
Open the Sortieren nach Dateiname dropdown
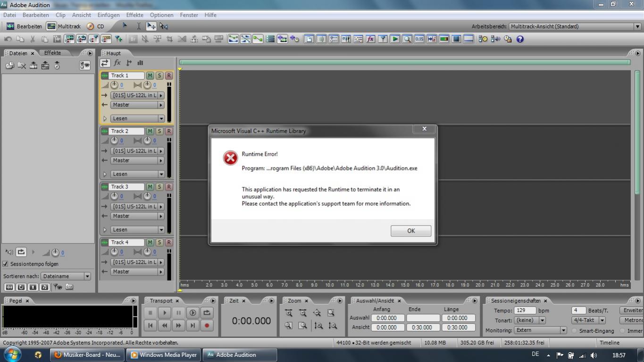point(66,276)
